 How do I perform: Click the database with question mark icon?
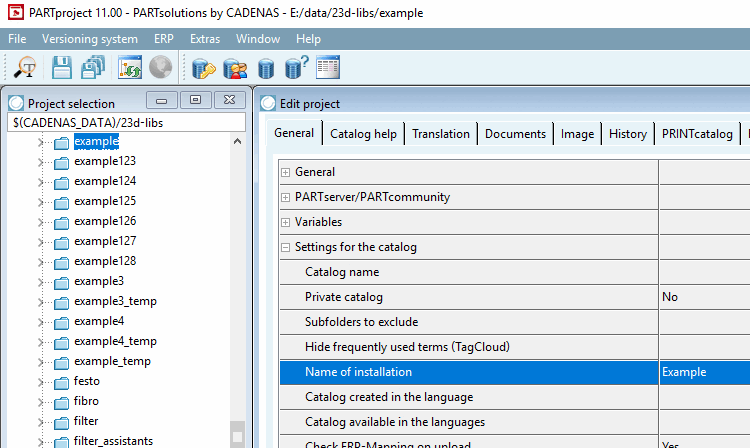pyautogui.click(x=297, y=67)
